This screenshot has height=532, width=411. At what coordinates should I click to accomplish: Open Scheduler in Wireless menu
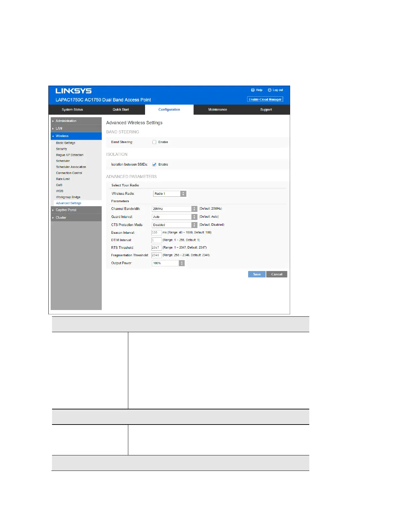63,161
